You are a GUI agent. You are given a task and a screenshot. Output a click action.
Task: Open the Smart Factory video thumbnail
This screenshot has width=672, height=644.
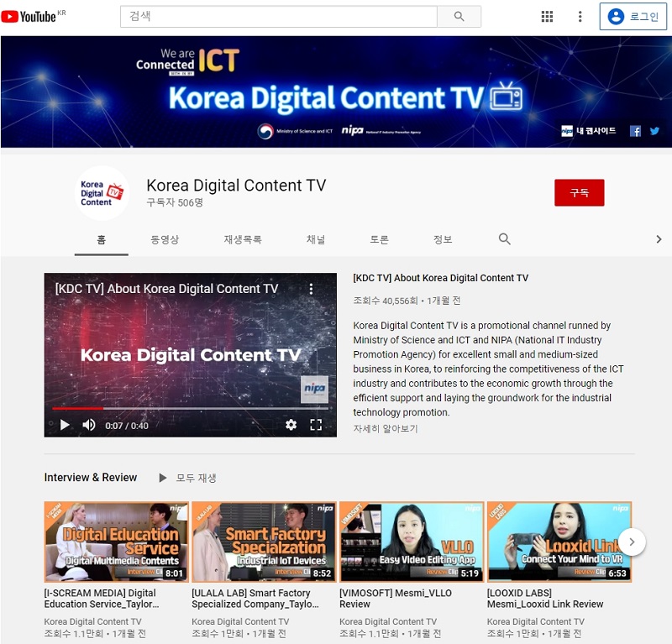(264, 542)
